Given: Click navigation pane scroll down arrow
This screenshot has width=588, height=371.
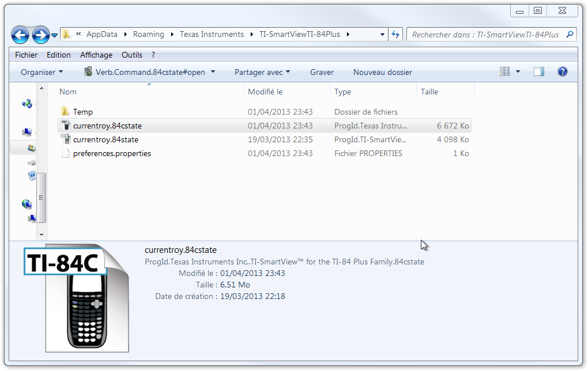Looking at the screenshot, I should click(42, 234).
